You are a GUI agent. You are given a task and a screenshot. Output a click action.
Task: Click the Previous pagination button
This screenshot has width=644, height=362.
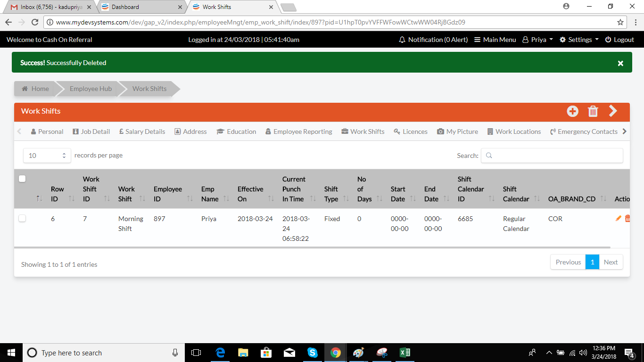(568, 262)
